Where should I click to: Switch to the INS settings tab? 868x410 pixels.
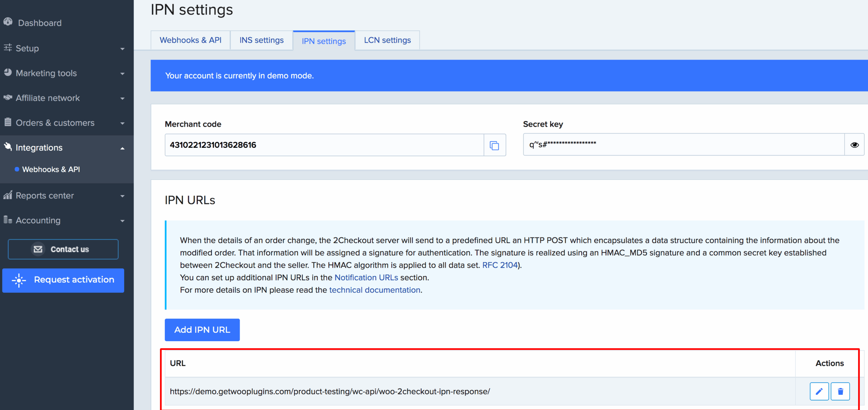[261, 40]
